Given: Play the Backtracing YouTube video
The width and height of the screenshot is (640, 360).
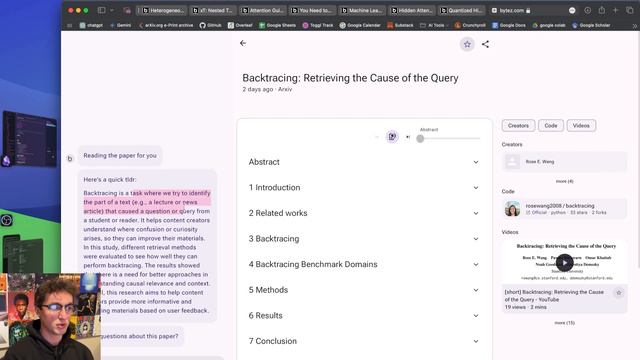Looking at the screenshot, I should (565, 263).
